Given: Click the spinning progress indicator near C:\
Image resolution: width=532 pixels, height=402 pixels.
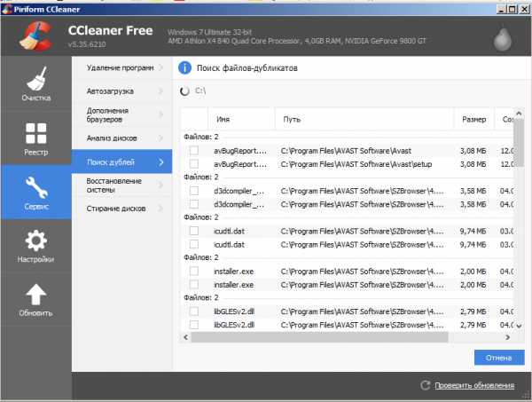Looking at the screenshot, I should tap(184, 91).
